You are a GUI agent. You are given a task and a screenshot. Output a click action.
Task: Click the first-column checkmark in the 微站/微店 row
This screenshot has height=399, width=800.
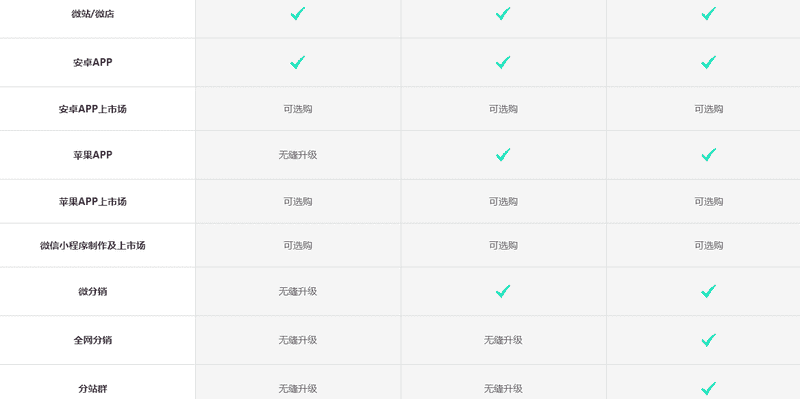click(298, 14)
